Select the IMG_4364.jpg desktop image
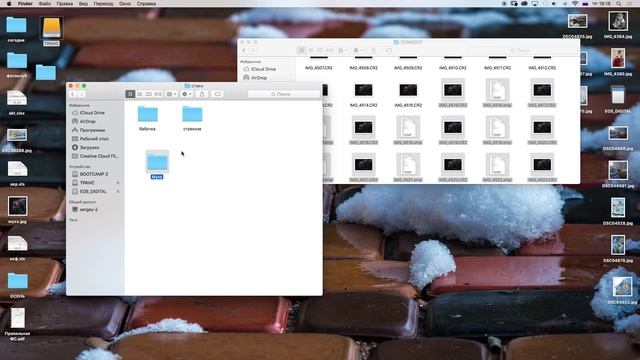This screenshot has width=640, height=360. coord(618,24)
